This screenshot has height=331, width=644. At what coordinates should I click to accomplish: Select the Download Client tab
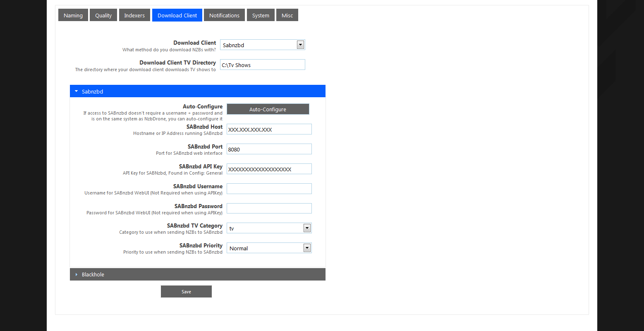[x=177, y=15]
